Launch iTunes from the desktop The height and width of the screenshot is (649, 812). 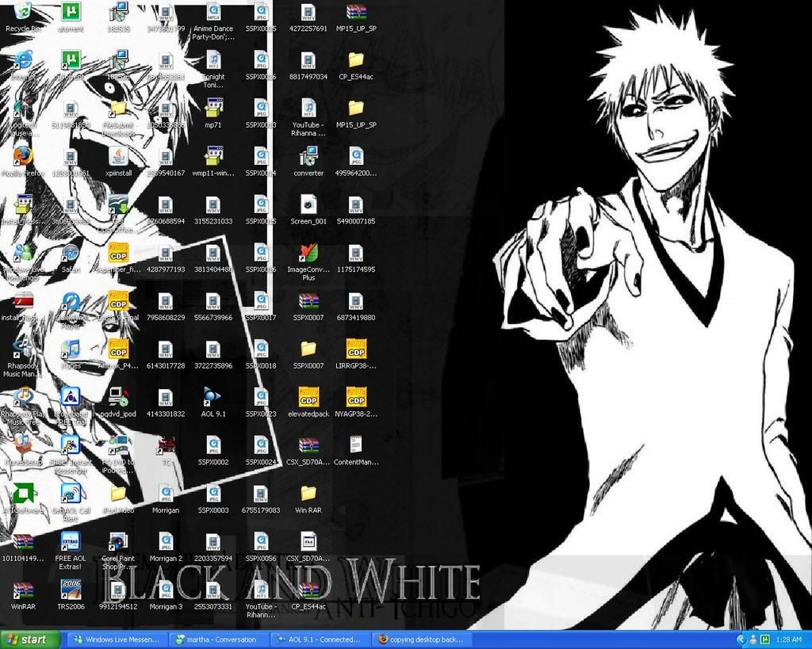71,353
